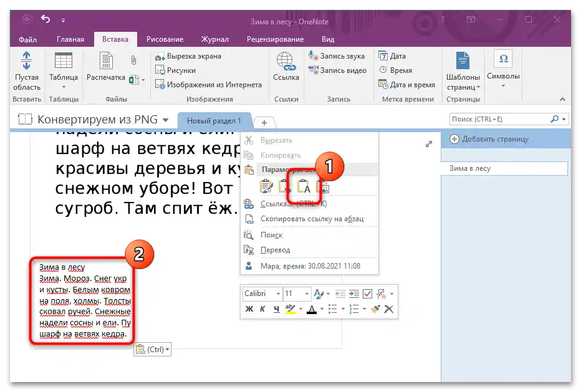
Task: Choose Вырезка экрана screen clipping
Action: tap(188, 56)
